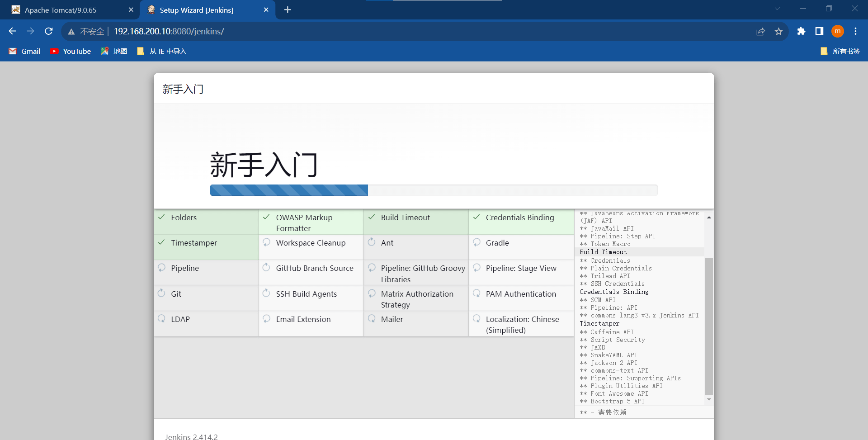Image resolution: width=868 pixels, height=440 pixels.
Task: Toggle the browser side panel icon
Action: tap(819, 31)
